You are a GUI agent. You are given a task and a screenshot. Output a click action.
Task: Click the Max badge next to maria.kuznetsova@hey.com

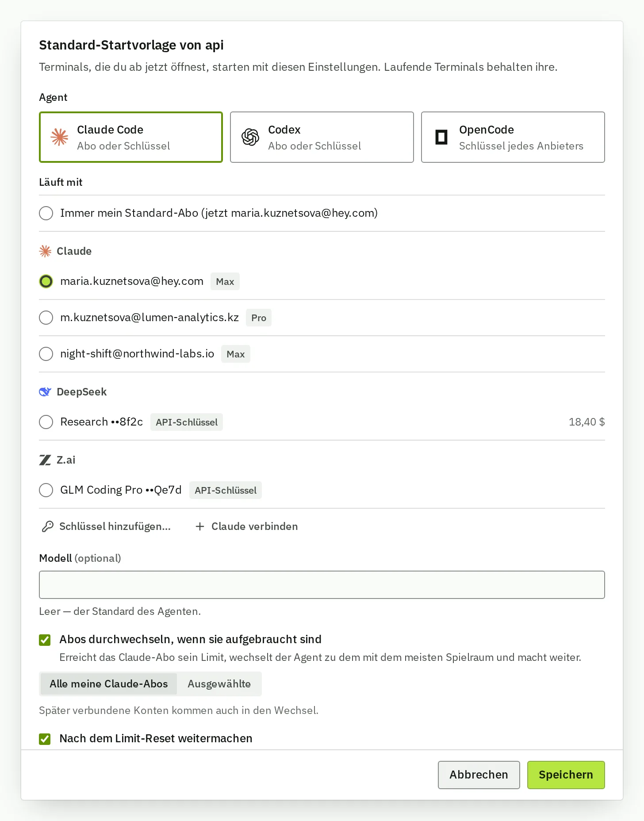pyautogui.click(x=225, y=281)
